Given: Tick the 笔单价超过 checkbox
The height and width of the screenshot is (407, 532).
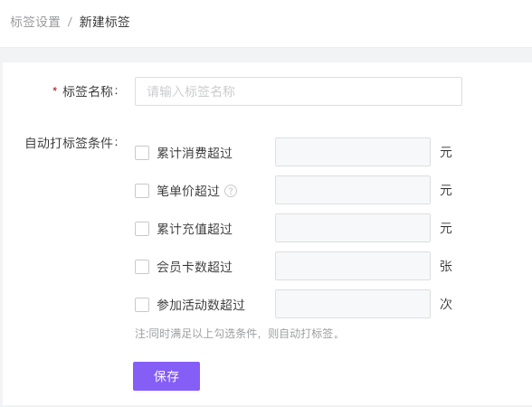Looking at the screenshot, I should coord(142,191).
